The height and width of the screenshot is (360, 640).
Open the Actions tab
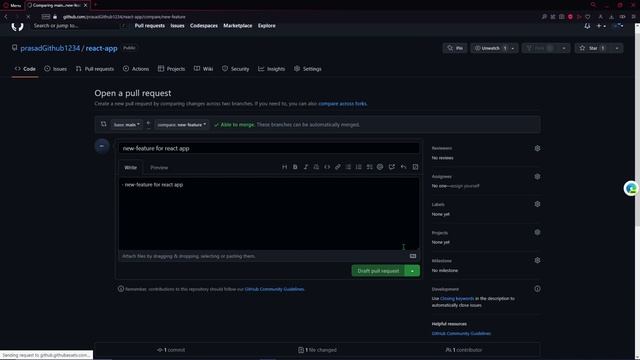tap(136, 69)
